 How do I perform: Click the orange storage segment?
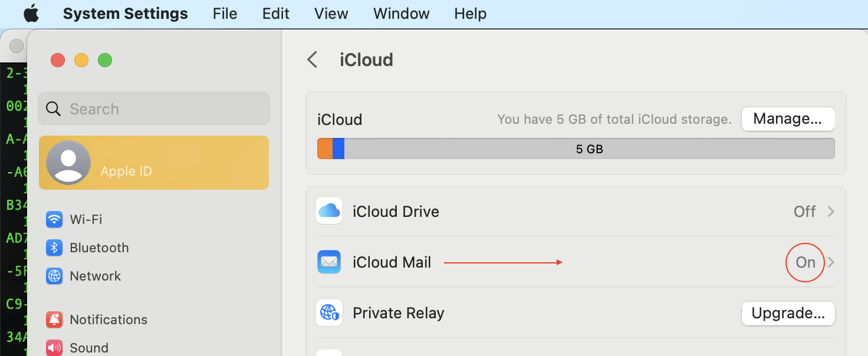tap(325, 149)
